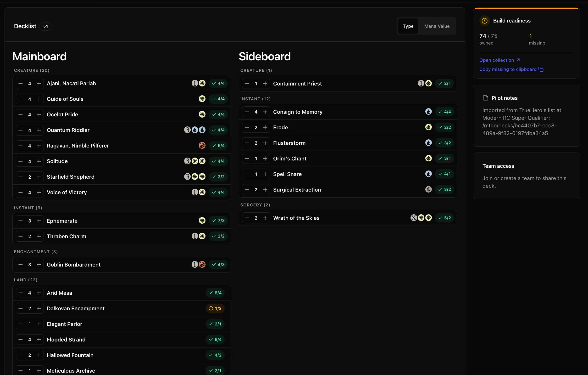
Task: Decrease Guide of Souls count with minus
Action: pos(21,99)
